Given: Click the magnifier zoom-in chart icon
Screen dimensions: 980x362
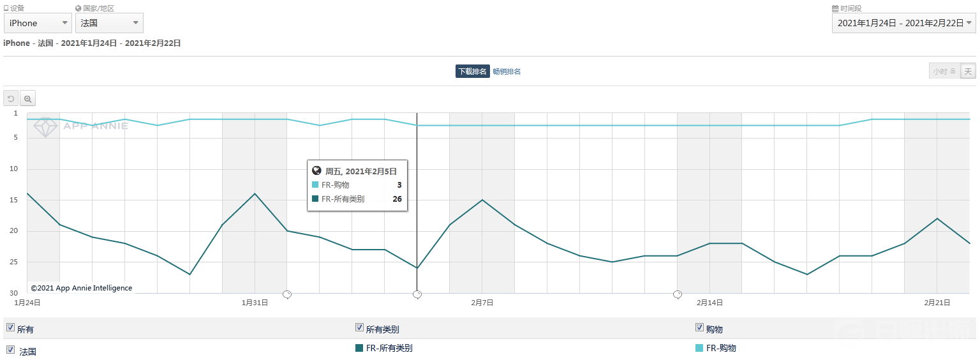Looking at the screenshot, I should [x=27, y=99].
